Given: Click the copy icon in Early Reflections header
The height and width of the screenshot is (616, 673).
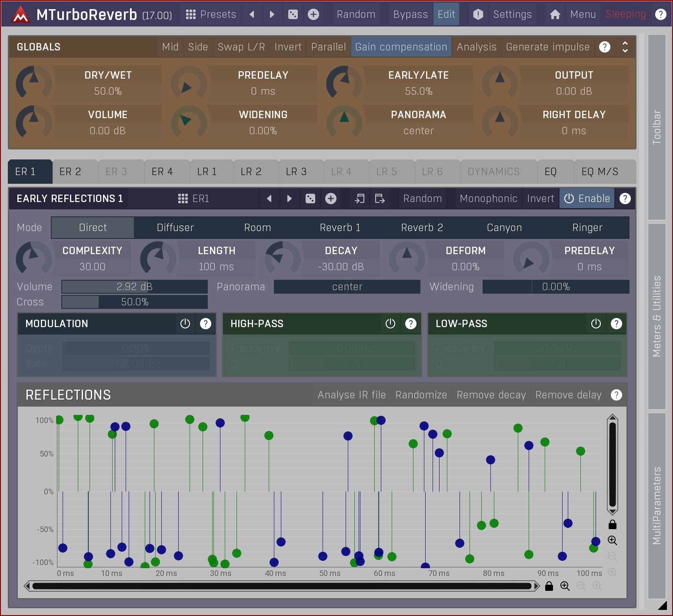Looking at the screenshot, I should tap(360, 199).
